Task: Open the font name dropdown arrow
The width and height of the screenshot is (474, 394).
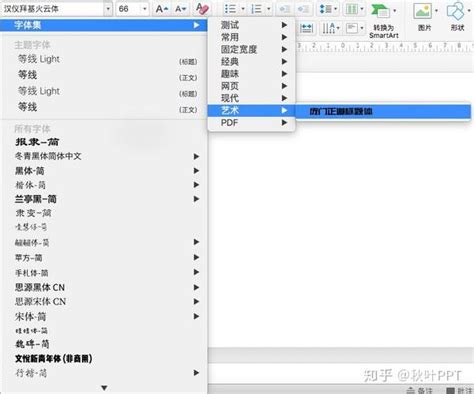Action: pos(108,9)
